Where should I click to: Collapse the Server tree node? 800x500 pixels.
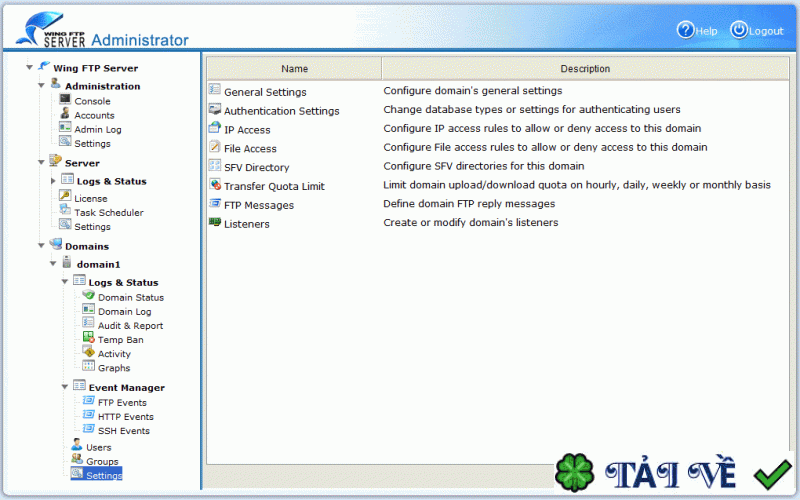[41, 162]
